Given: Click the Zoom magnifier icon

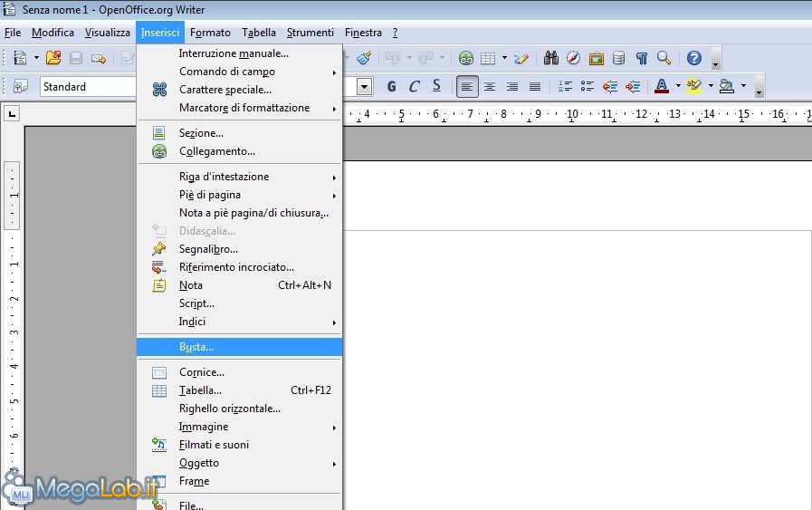Looking at the screenshot, I should pos(664,58).
